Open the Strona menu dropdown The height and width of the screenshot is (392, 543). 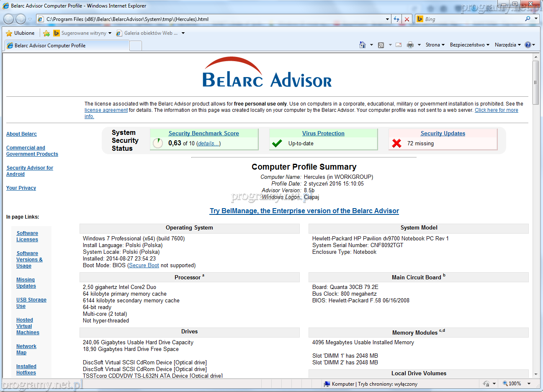tap(435, 45)
